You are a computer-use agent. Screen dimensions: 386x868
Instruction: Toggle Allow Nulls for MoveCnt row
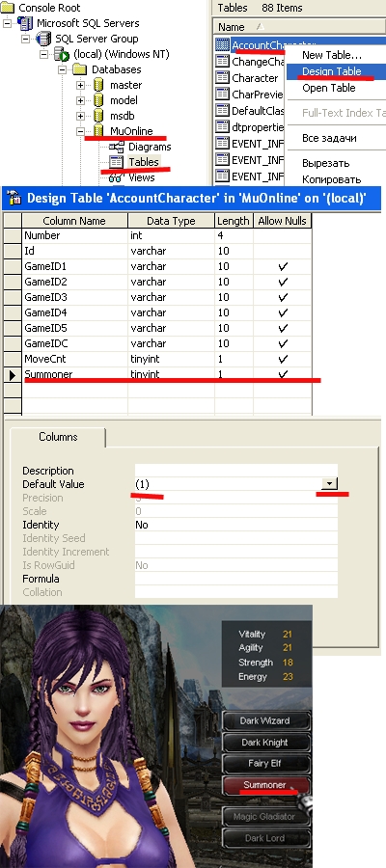[x=283, y=359]
